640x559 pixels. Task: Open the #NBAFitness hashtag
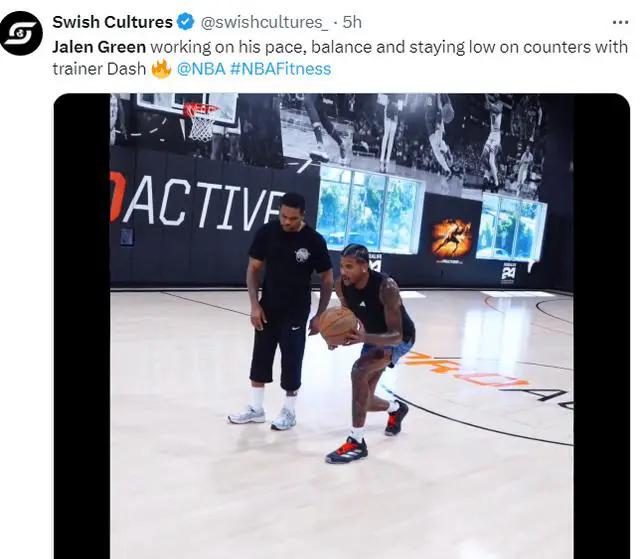coord(280,69)
